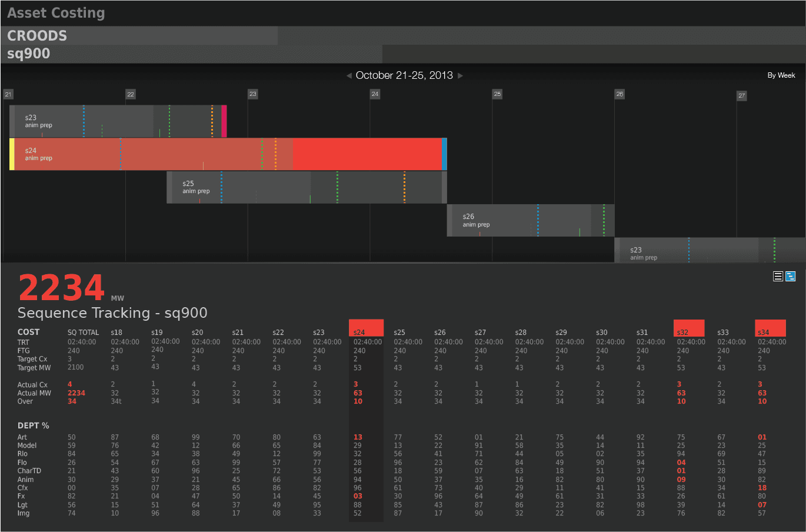
Task: Click the Target Cx row label
Action: pos(32,359)
